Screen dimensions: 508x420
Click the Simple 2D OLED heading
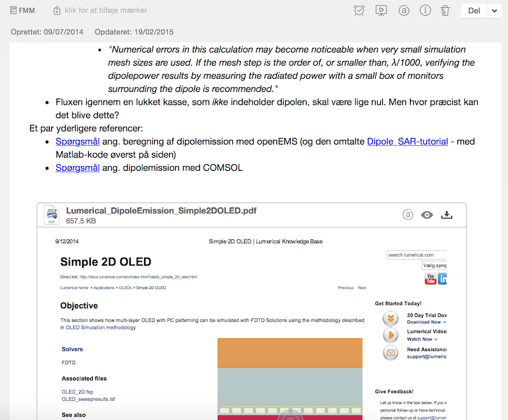pos(106,262)
